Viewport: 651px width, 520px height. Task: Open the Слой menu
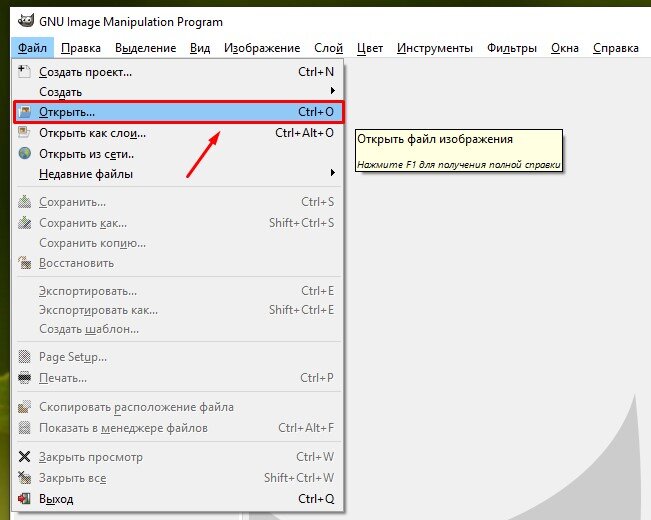click(328, 48)
